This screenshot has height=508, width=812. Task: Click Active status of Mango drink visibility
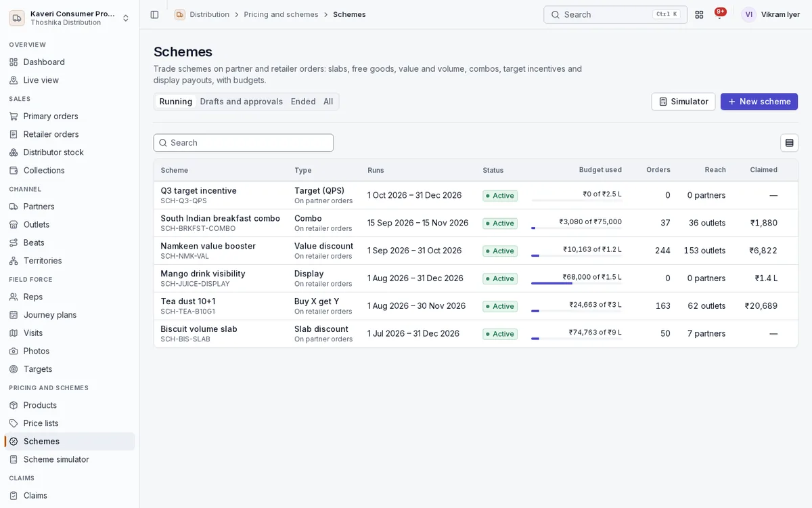[500, 278]
